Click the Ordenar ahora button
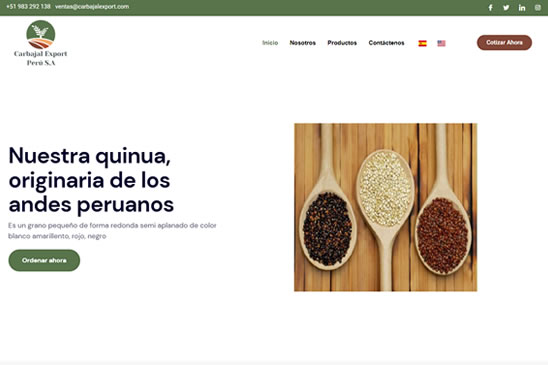Screen dimensions: 548x365 [44, 260]
